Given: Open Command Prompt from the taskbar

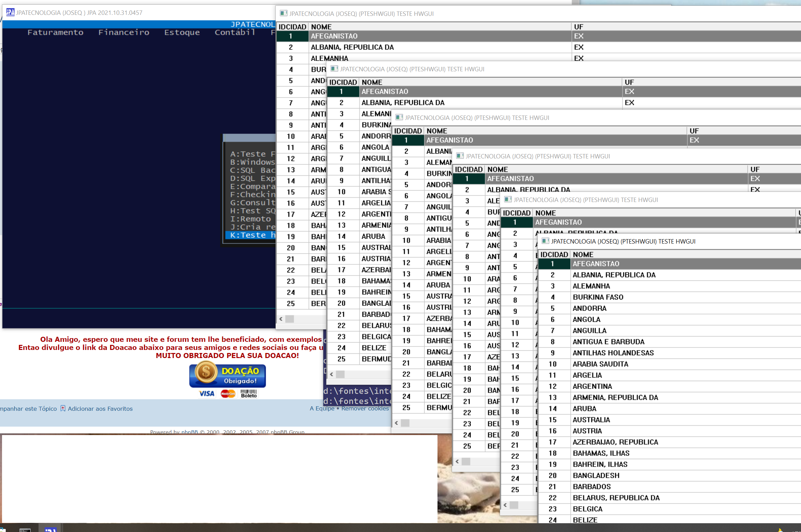Looking at the screenshot, I should (25, 530).
